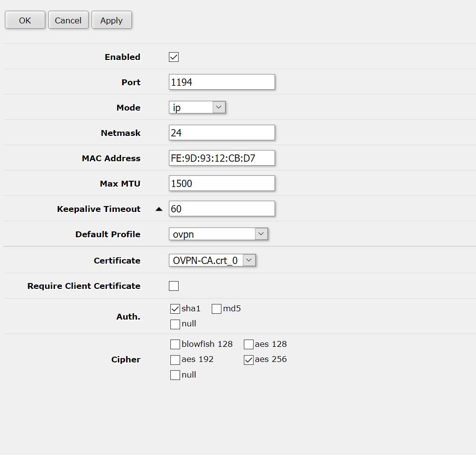The width and height of the screenshot is (476, 455).
Task: Select the MAC Address field
Action: click(221, 158)
